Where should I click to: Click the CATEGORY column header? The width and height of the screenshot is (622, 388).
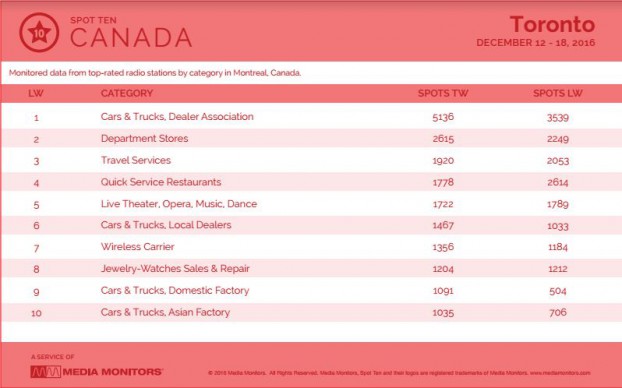coord(127,94)
